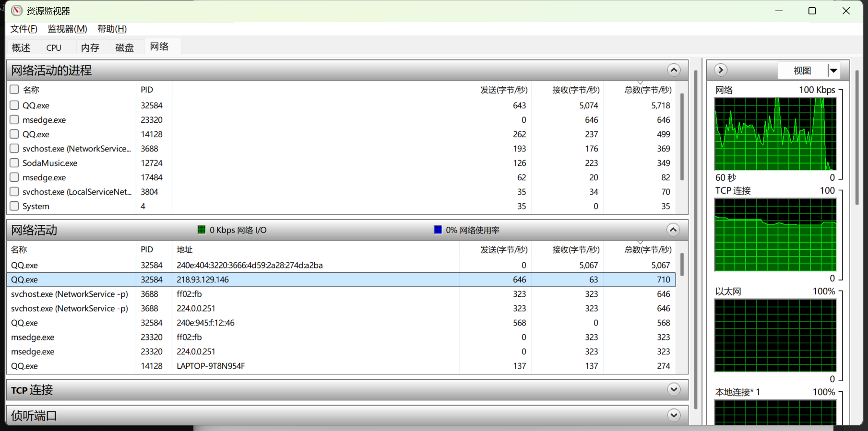Check the msedge.exe PID 17484 checkbox
This screenshot has height=431, width=868.
click(x=14, y=177)
